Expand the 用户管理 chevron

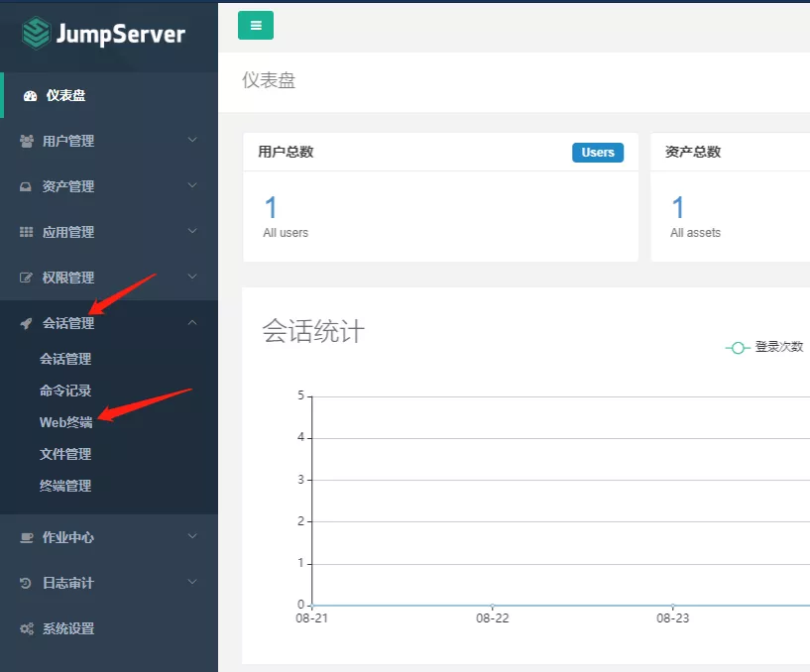pos(192,141)
